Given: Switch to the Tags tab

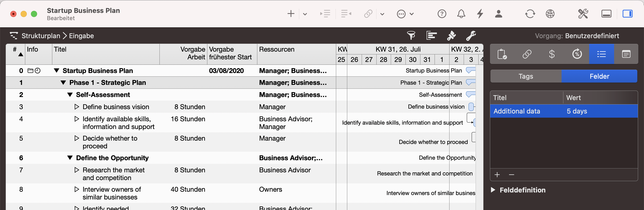Looking at the screenshot, I should 526,76.
